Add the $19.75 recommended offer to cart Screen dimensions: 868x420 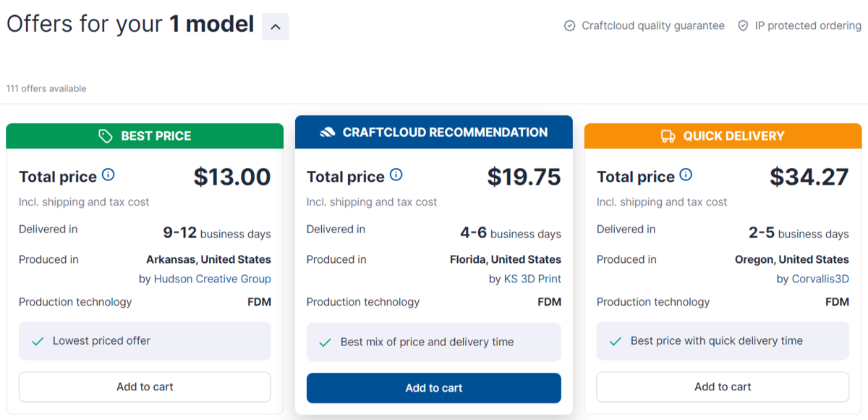pos(434,388)
